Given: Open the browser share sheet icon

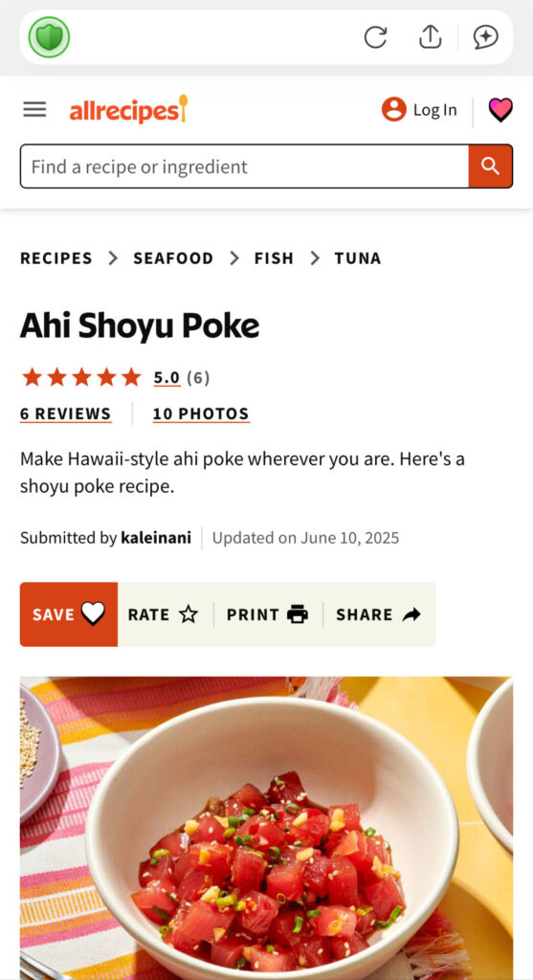Looking at the screenshot, I should click(x=430, y=37).
